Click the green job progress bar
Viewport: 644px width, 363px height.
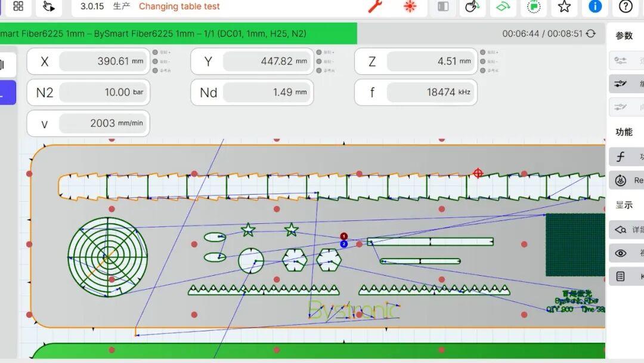pos(178,34)
